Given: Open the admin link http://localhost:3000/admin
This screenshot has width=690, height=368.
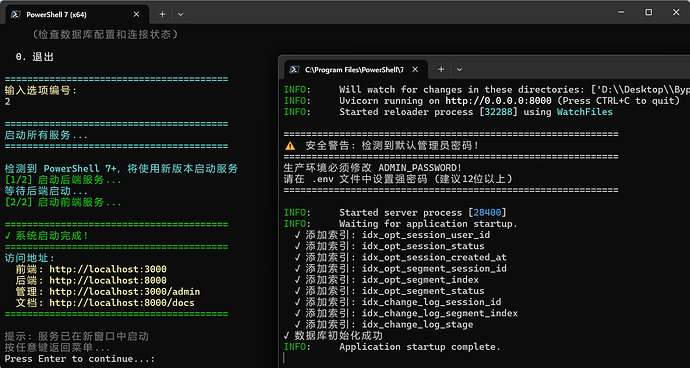Looking at the screenshot, I should coord(125,292).
